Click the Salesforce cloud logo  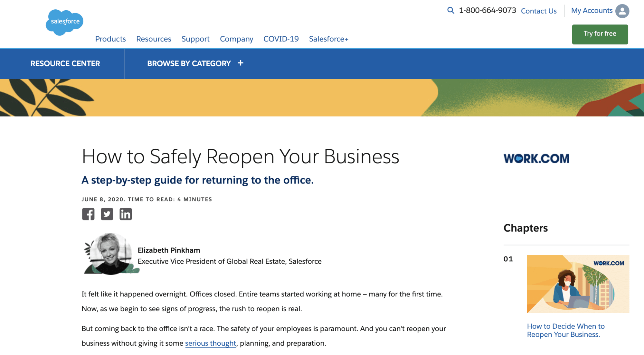click(65, 22)
